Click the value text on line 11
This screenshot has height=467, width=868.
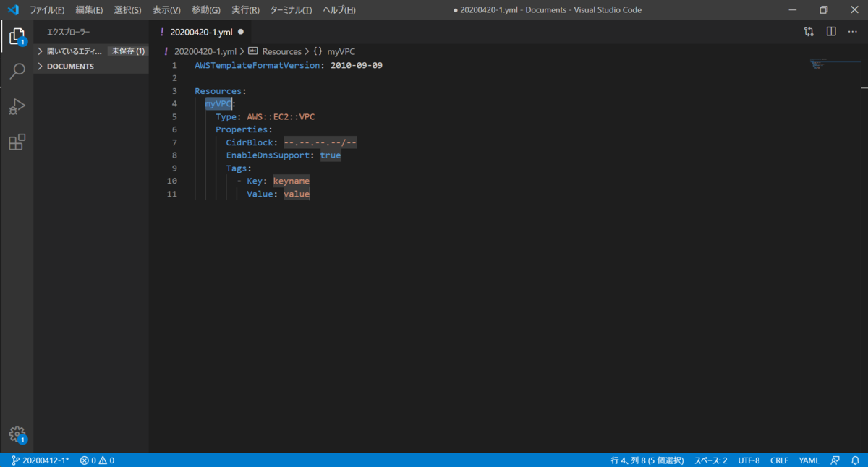tap(297, 194)
